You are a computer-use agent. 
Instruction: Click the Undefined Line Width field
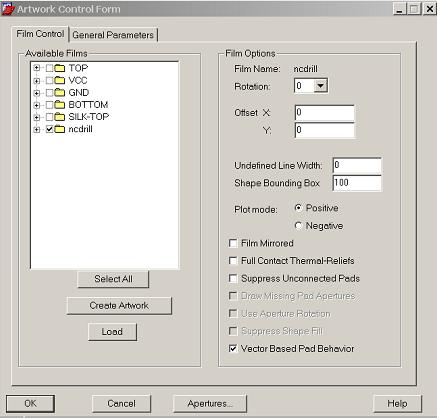tap(357, 165)
